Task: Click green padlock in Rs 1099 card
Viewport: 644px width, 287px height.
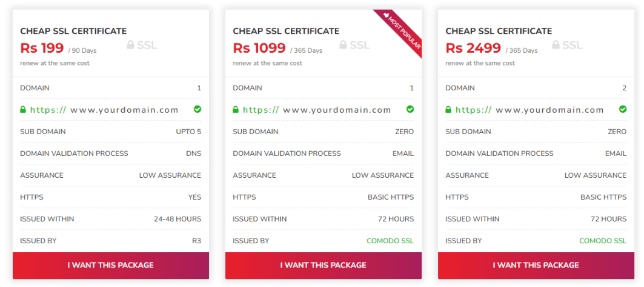Action: click(x=236, y=110)
